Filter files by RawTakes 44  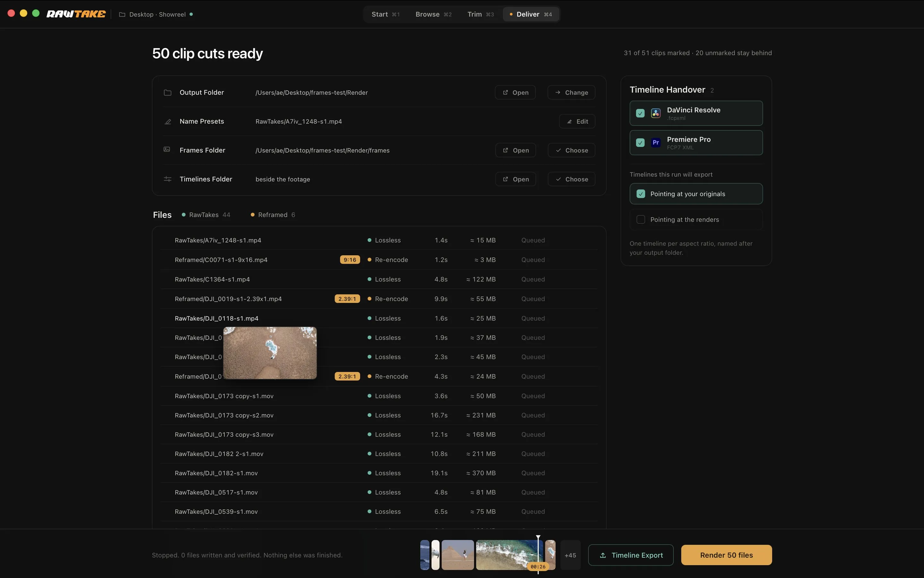(x=206, y=215)
